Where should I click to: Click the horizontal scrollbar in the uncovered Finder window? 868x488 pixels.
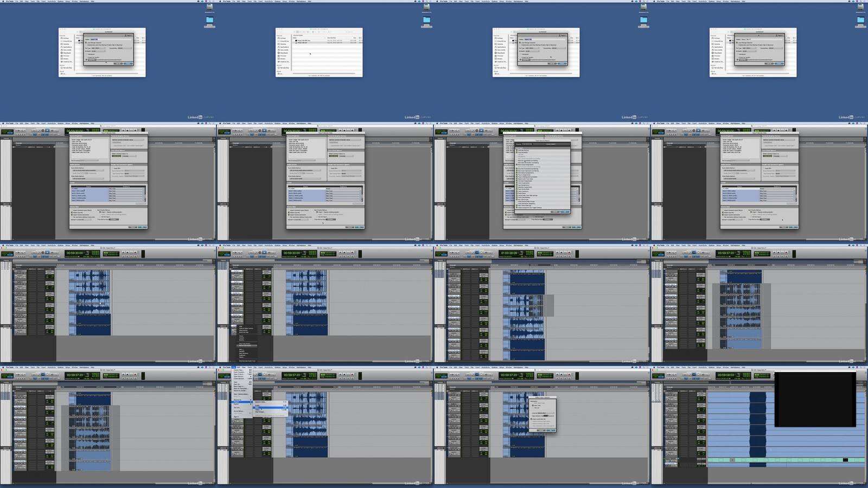click(319, 73)
